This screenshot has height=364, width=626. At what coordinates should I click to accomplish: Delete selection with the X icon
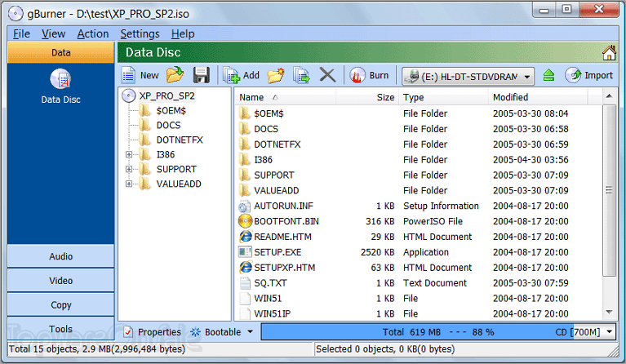(327, 74)
